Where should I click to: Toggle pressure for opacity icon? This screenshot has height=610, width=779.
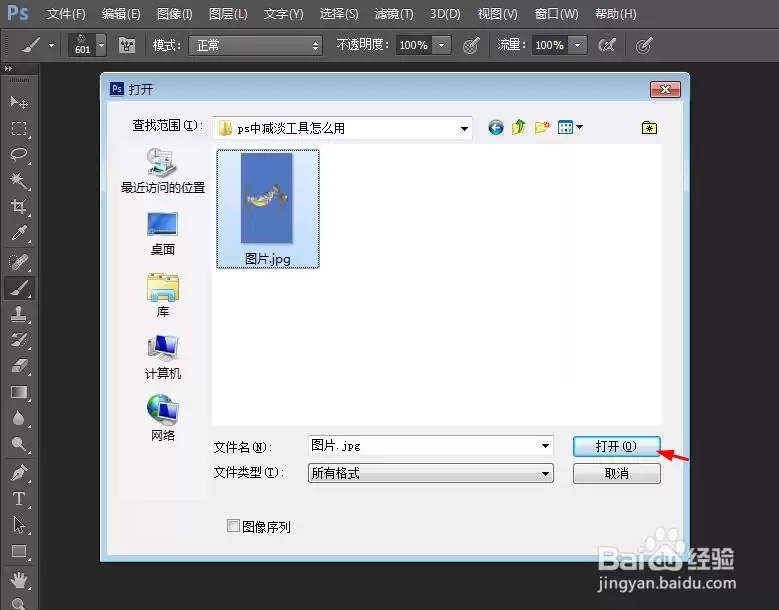click(x=470, y=46)
